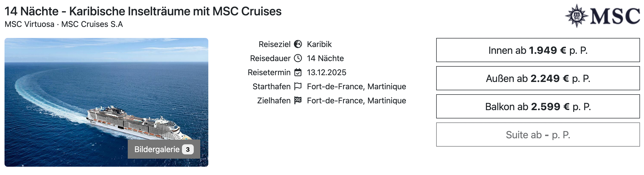Click the departure date 13.12.2025
Viewport: 644px width, 175px height.
[x=327, y=72]
